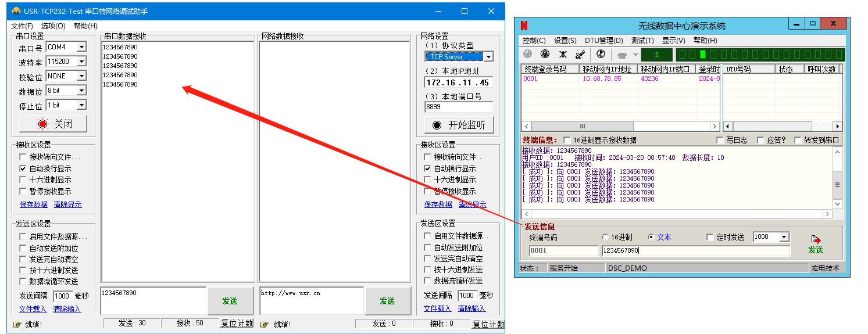Click the 开始监听 start listening button
The height and width of the screenshot is (334, 868).
click(459, 125)
